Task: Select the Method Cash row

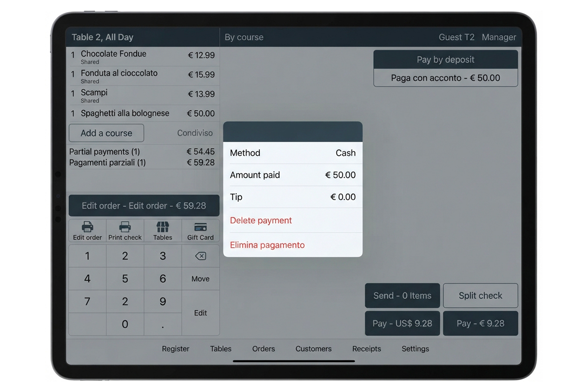Action: (293, 153)
